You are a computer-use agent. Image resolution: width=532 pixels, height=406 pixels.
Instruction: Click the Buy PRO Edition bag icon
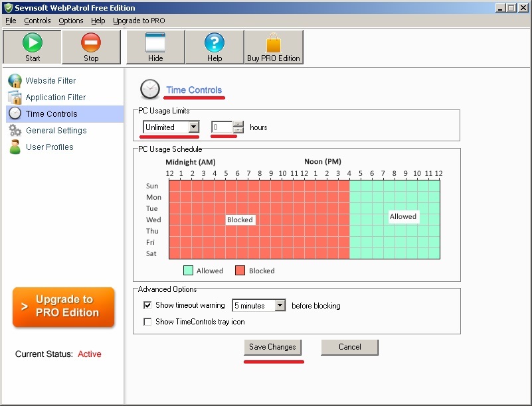click(x=274, y=43)
